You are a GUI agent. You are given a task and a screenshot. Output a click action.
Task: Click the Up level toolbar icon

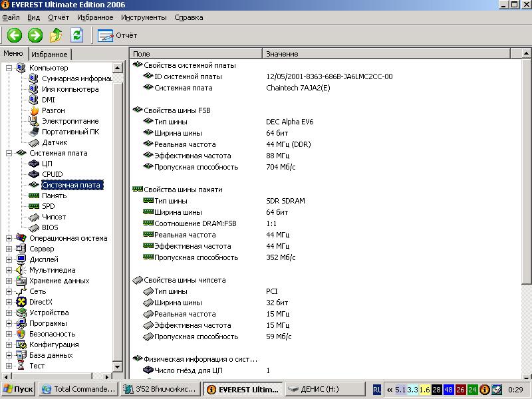click(x=56, y=35)
